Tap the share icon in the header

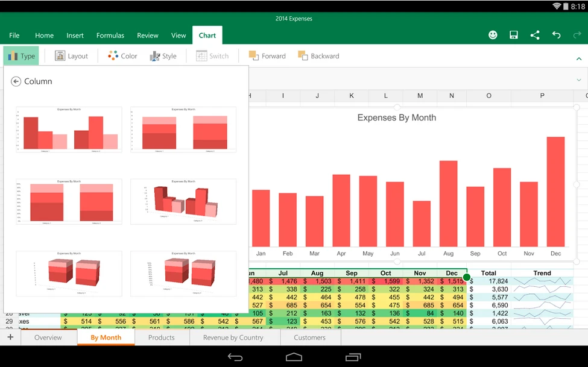click(535, 35)
